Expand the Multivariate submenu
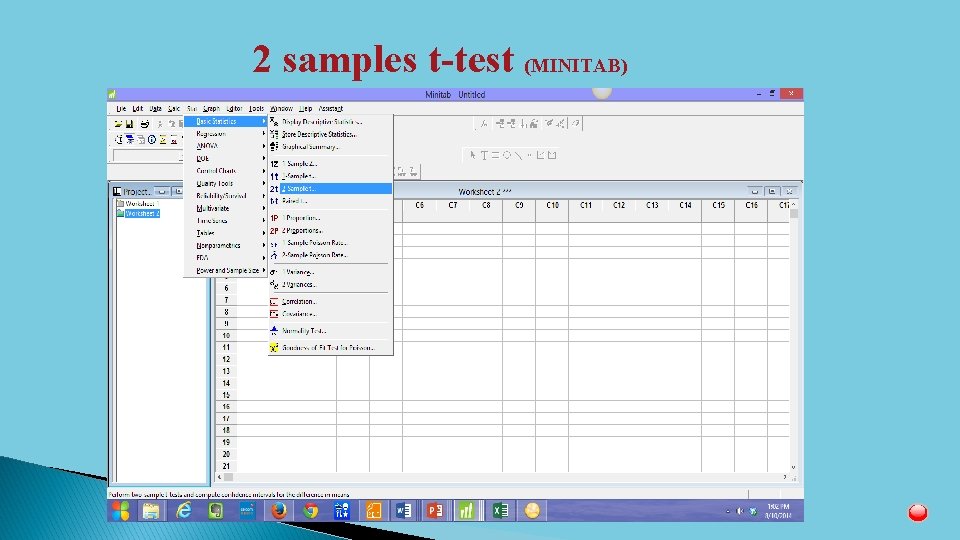960x540 pixels. point(226,209)
